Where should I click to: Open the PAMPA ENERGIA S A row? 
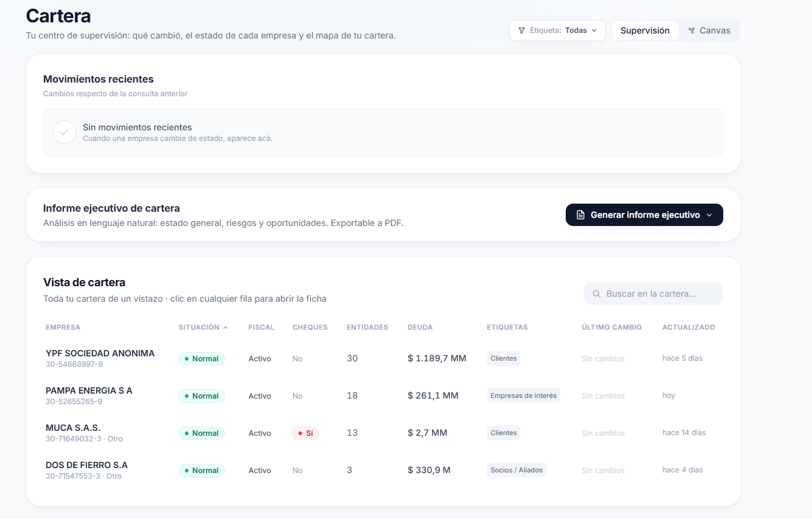(x=383, y=395)
